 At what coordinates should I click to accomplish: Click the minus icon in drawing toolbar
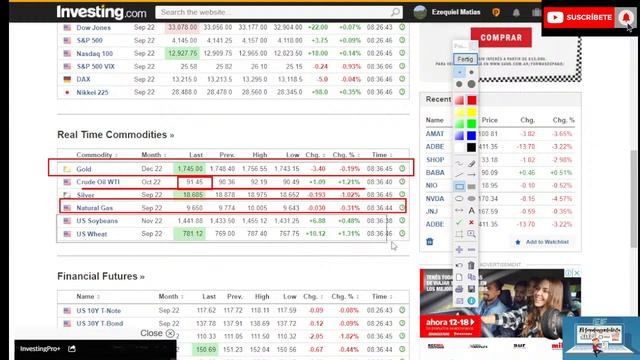471,249
